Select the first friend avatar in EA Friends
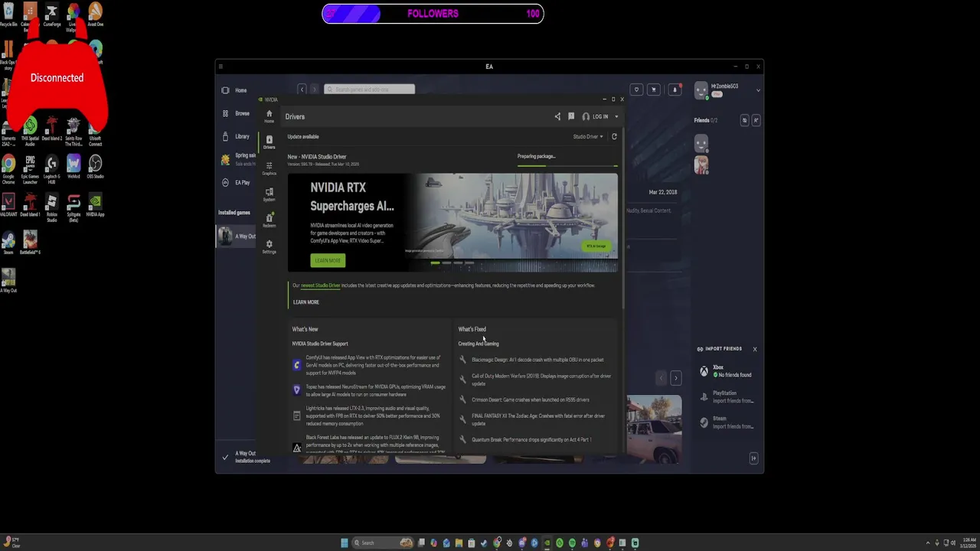This screenshot has width=980, height=551. coord(701,143)
